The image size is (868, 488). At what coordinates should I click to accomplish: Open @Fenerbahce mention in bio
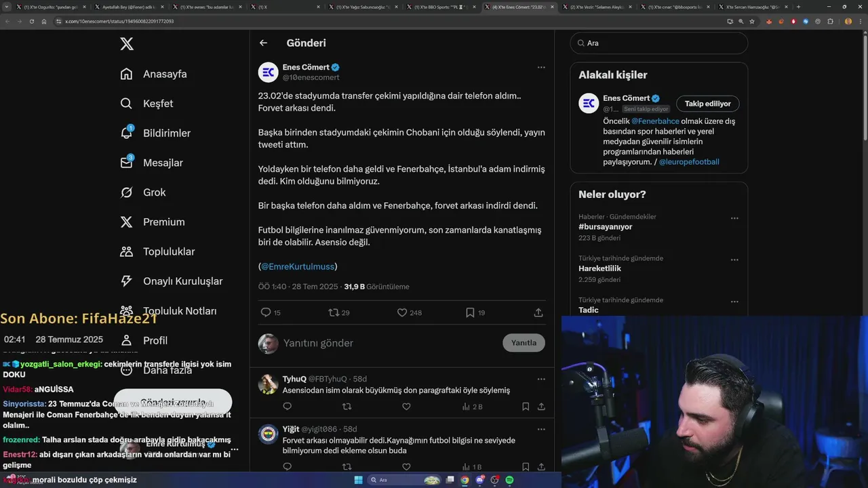click(x=655, y=121)
